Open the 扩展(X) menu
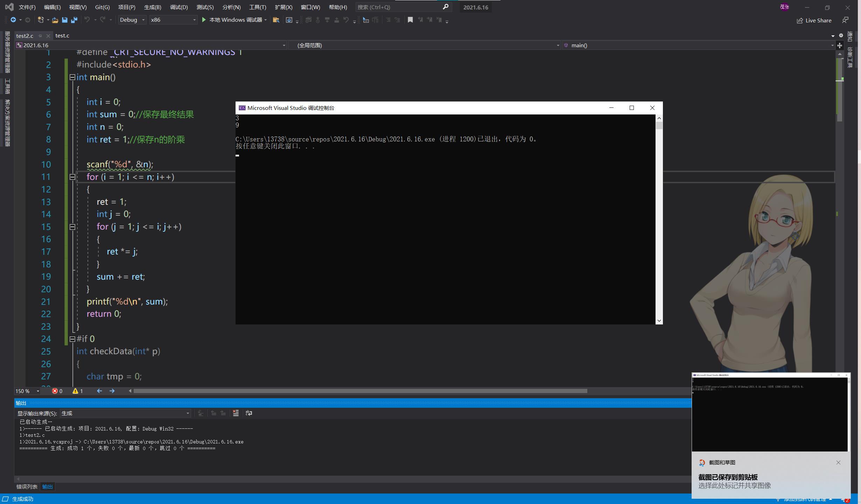 283,7
